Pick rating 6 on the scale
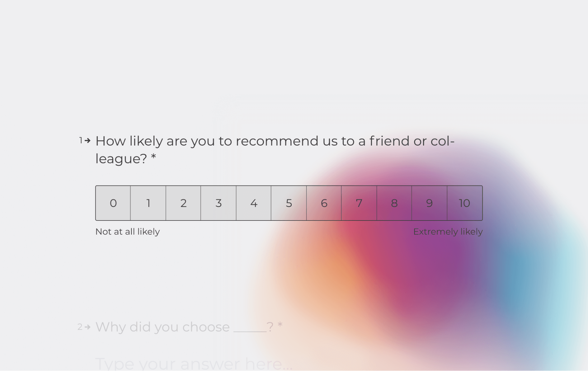The height and width of the screenshot is (371, 588). tap(324, 203)
